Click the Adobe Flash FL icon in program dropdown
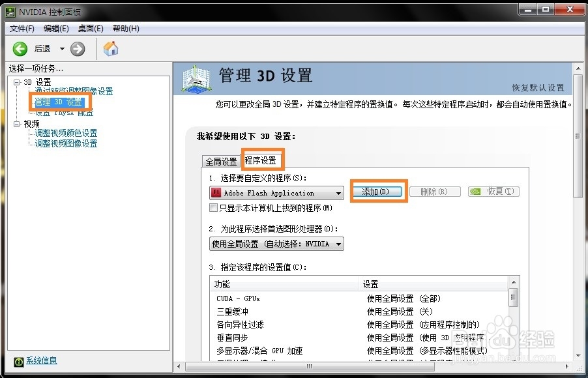 pyautogui.click(x=217, y=193)
